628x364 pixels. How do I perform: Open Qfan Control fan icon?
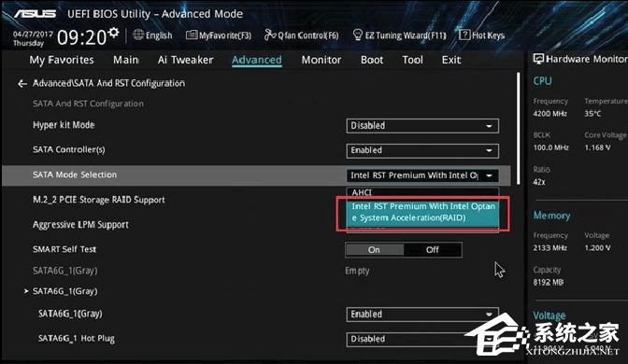pos(270,35)
